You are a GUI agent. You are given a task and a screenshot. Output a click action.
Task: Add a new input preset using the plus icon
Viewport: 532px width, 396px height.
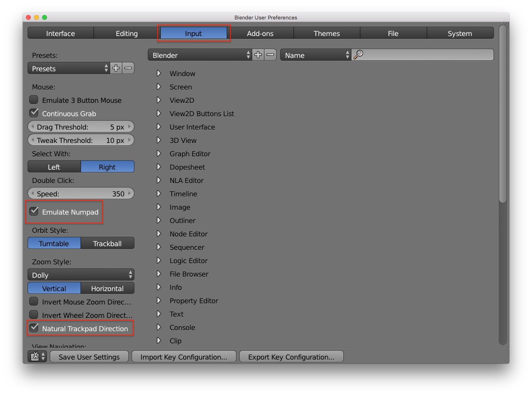[x=116, y=68]
